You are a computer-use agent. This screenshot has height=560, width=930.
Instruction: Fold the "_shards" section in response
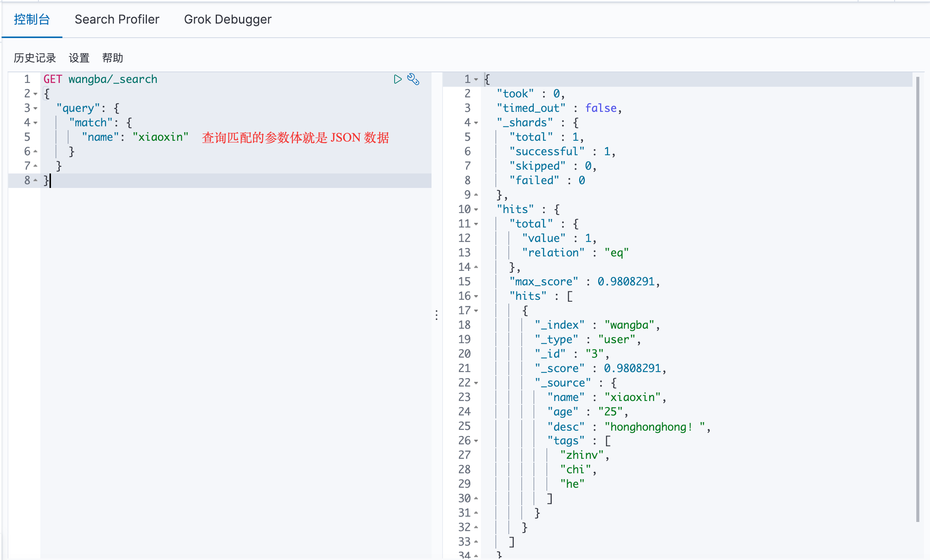pyautogui.click(x=476, y=123)
